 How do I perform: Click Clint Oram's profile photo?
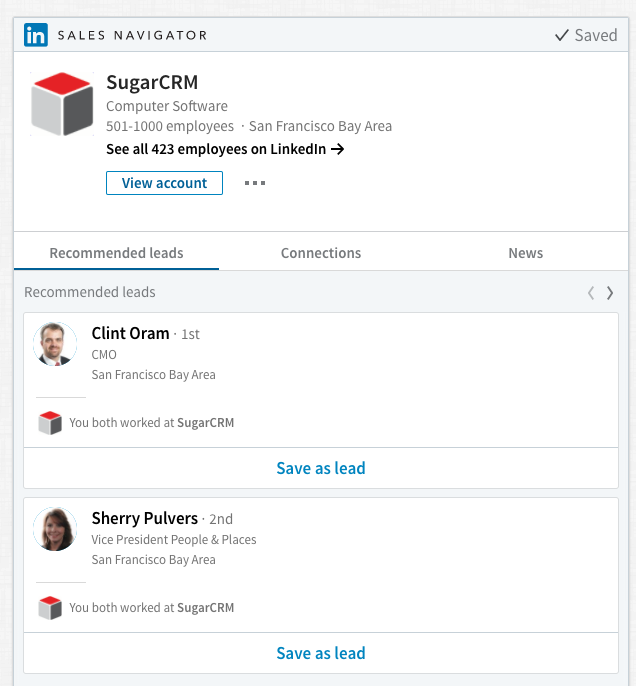(x=55, y=344)
